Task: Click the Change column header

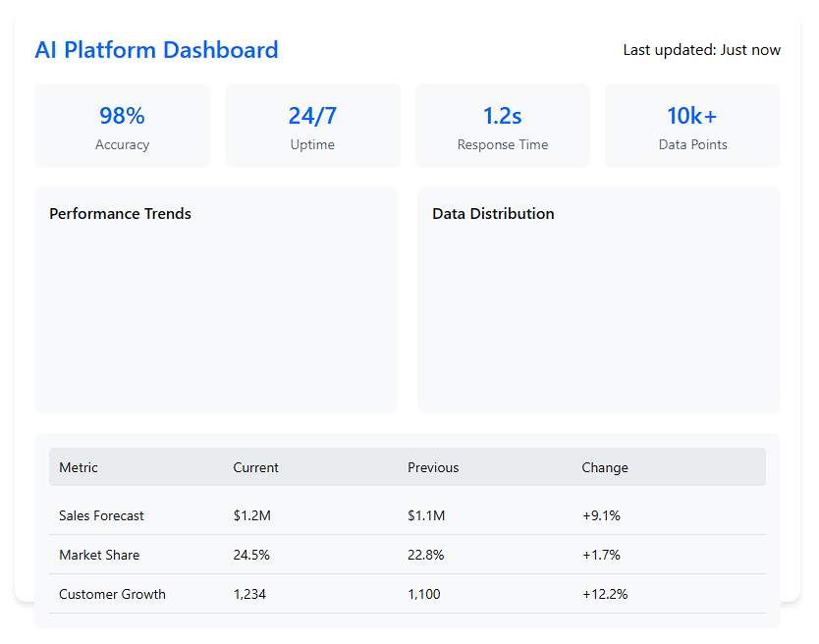Action: click(605, 467)
